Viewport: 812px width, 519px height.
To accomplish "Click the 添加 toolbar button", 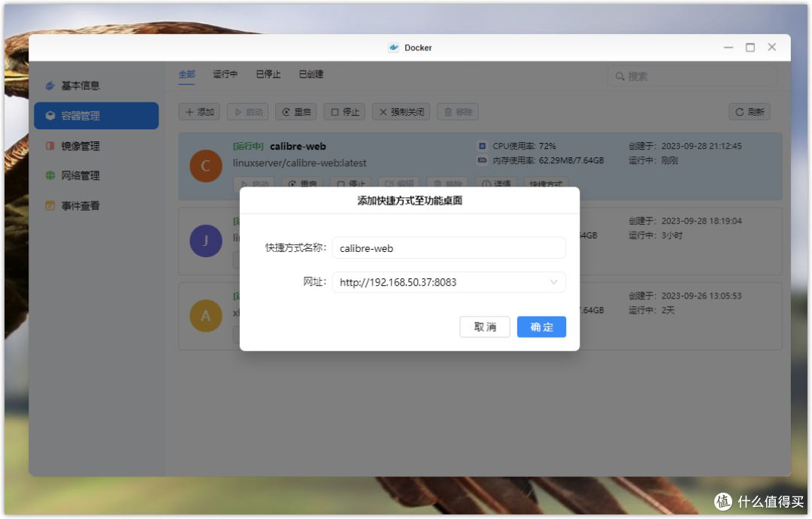I will pyautogui.click(x=199, y=112).
